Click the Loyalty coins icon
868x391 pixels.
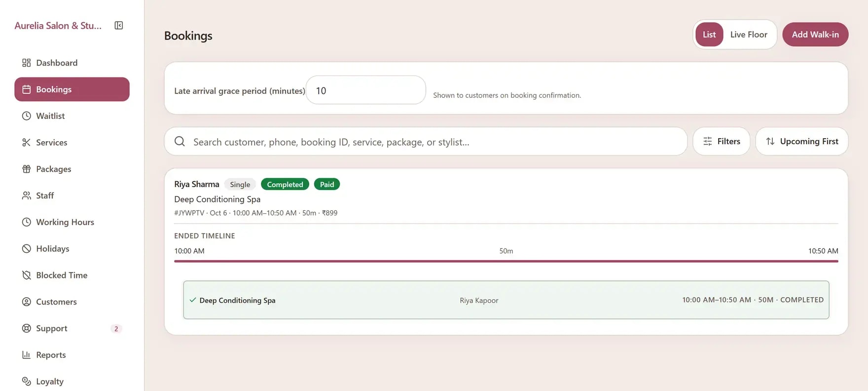click(27, 381)
